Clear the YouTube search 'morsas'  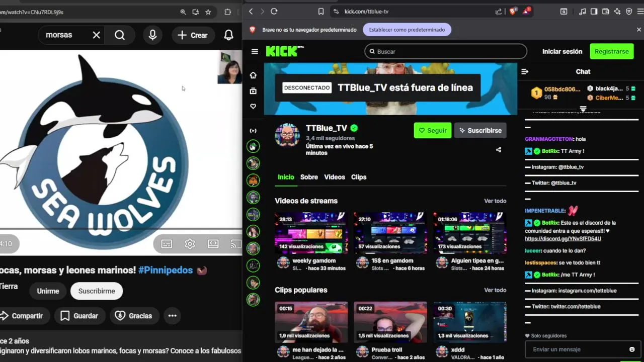96,35
